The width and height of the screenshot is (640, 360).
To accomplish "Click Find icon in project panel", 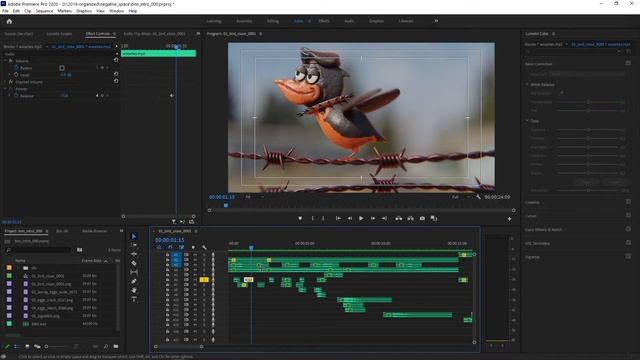I will pos(106,347).
